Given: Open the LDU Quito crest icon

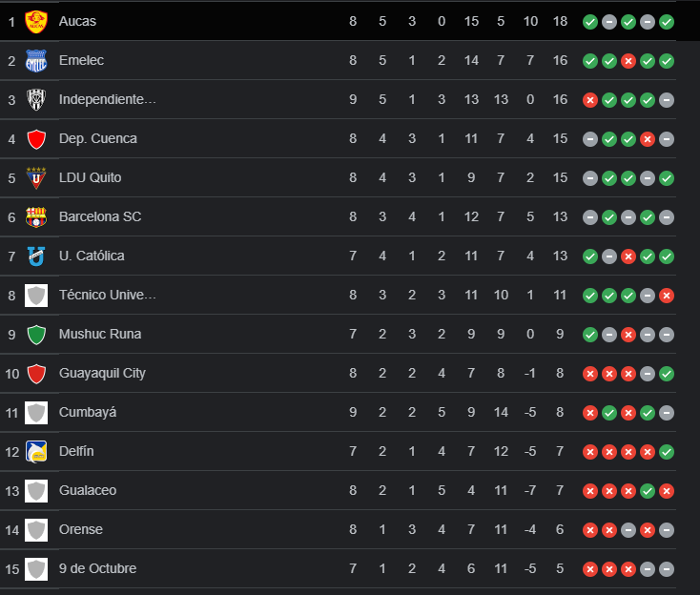Looking at the screenshot, I should [x=36, y=177].
